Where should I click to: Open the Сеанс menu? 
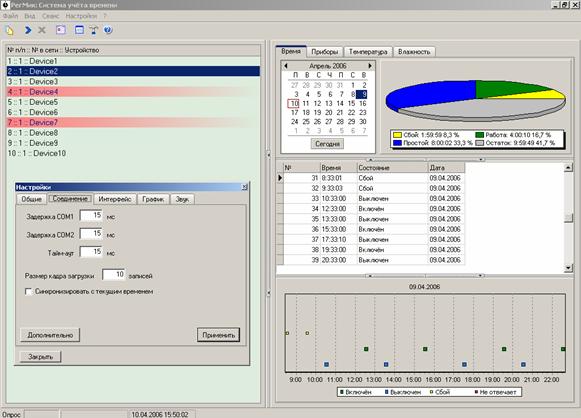point(50,16)
